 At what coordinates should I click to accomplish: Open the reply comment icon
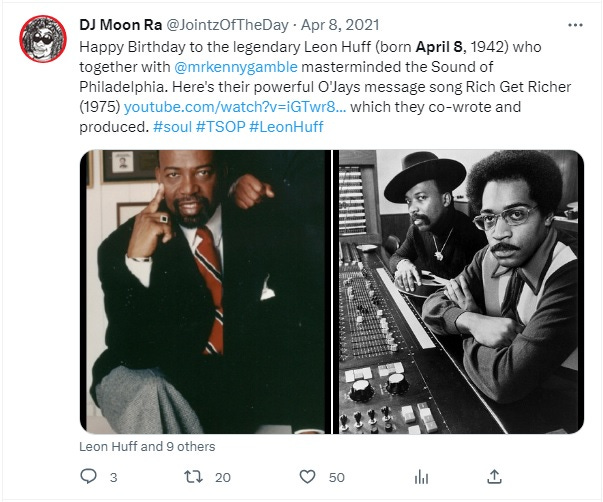[88, 476]
